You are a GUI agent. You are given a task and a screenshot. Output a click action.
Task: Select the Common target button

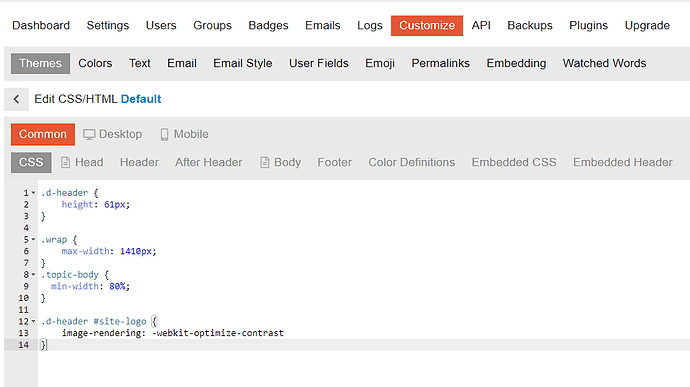43,134
